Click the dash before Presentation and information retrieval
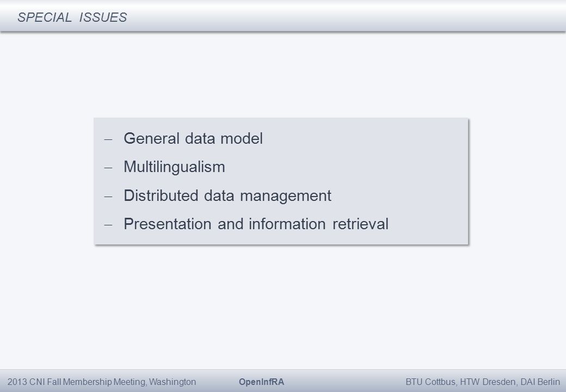The height and width of the screenshot is (392, 566). (108, 225)
